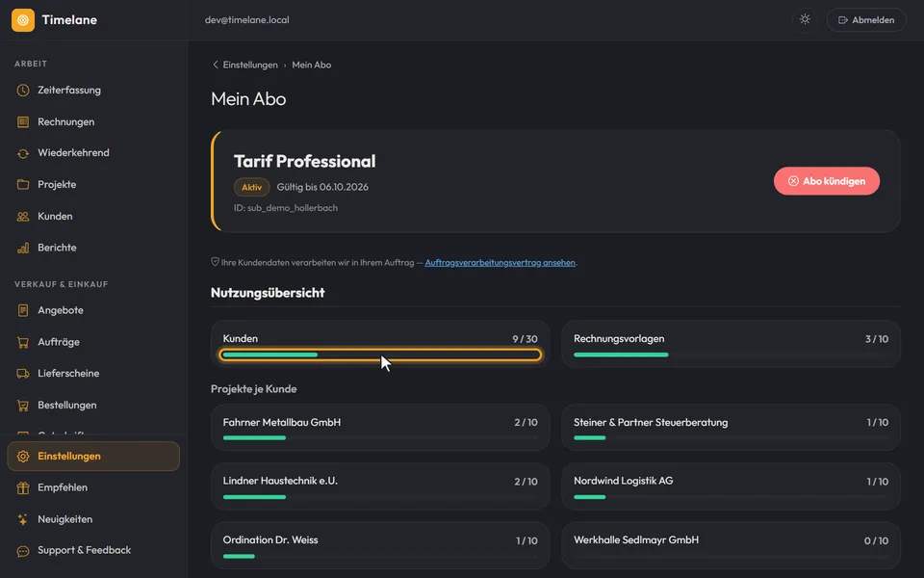Click the Aktiv status badge

click(251, 187)
